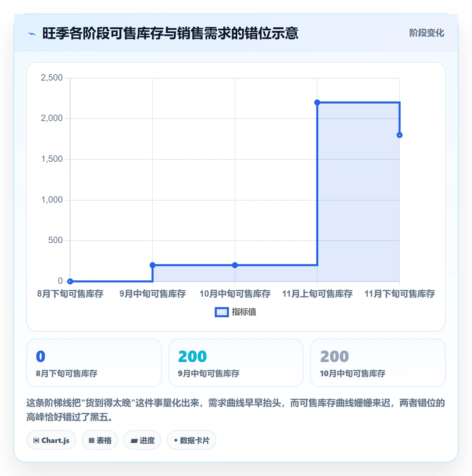Image resolution: width=472 pixels, height=476 pixels.
Task: Toggle the 指标值 legend color box
Action: pyautogui.click(x=222, y=312)
